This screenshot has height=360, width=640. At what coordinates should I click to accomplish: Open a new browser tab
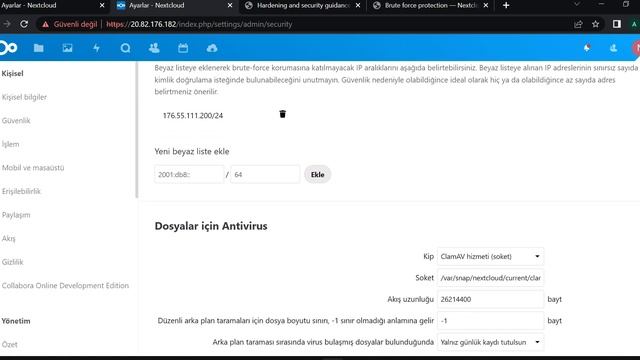(x=506, y=5)
